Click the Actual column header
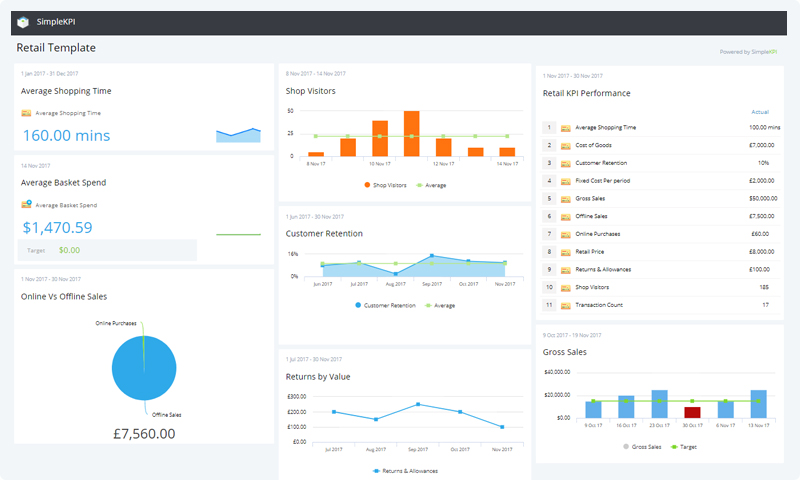 760,112
